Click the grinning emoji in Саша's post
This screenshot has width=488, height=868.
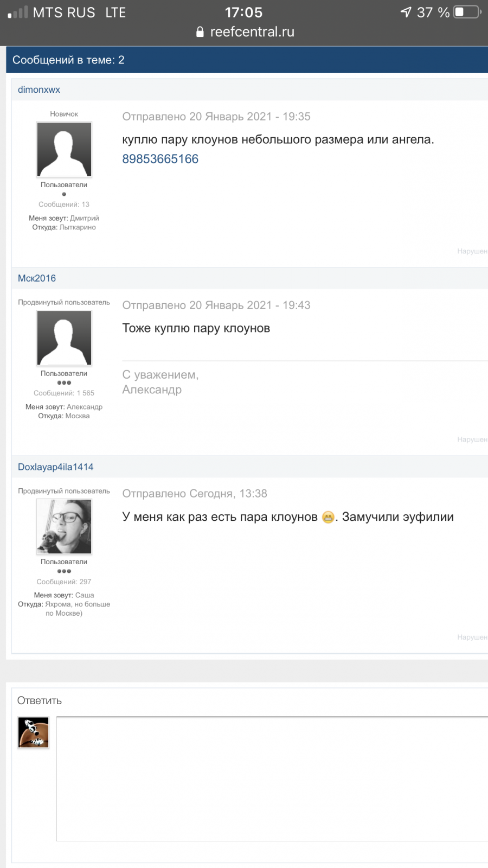328,517
